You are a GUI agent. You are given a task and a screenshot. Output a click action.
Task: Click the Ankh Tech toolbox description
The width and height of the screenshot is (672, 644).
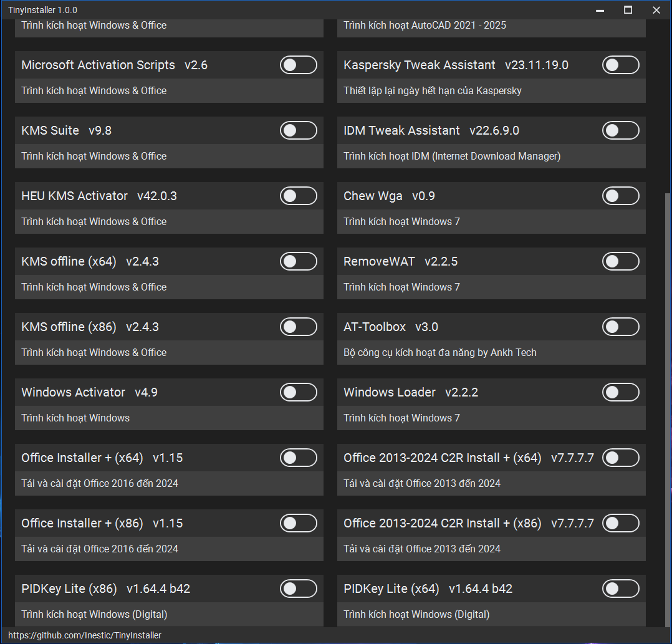440,353
